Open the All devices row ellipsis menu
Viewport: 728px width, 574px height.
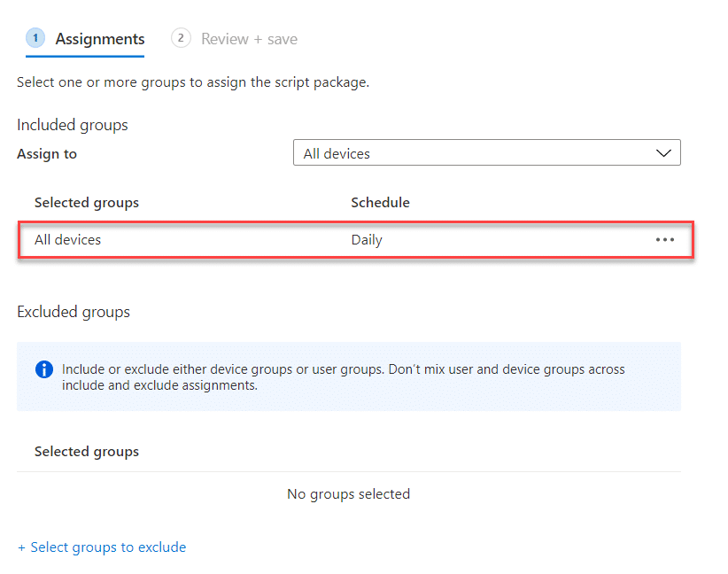pyautogui.click(x=664, y=240)
